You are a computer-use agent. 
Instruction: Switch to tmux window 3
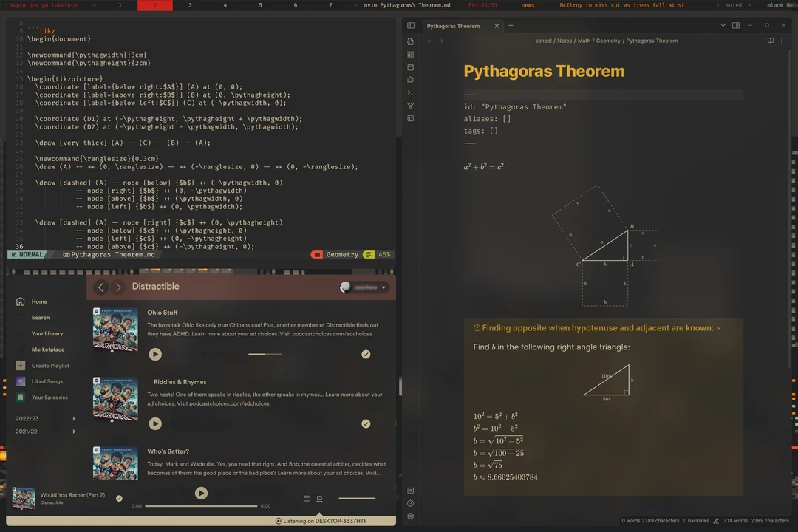pyautogui.click(x=189, y=5)
